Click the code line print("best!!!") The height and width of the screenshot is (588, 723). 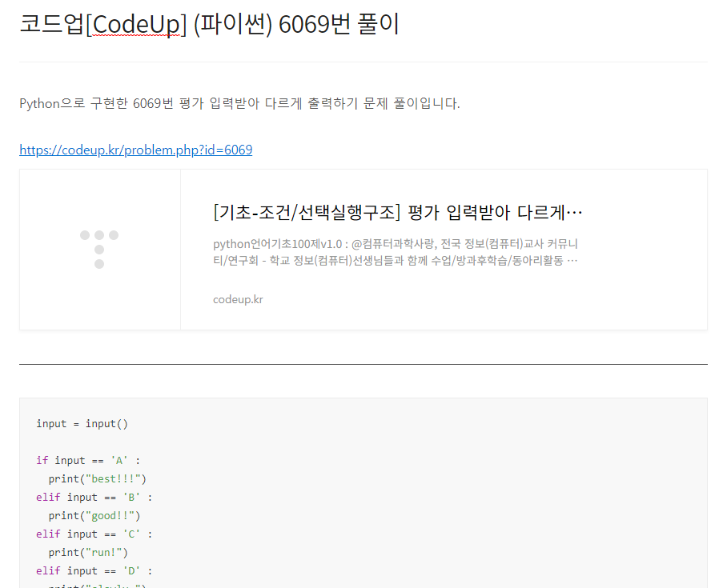tap(98, 478)
